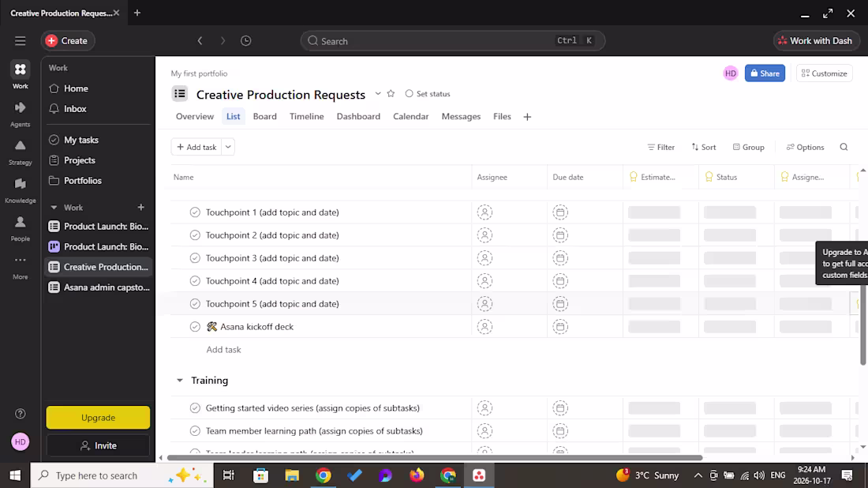868x488 pixels.
Task: Set assignee for Touchpoint 2
Action: [485, 235]
